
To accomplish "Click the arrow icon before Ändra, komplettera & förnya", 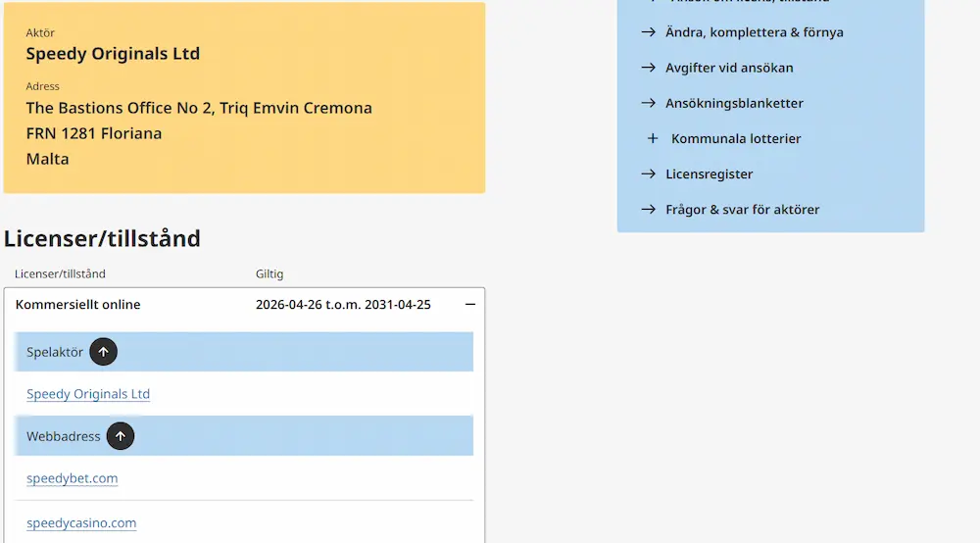I will pos(648,32).
